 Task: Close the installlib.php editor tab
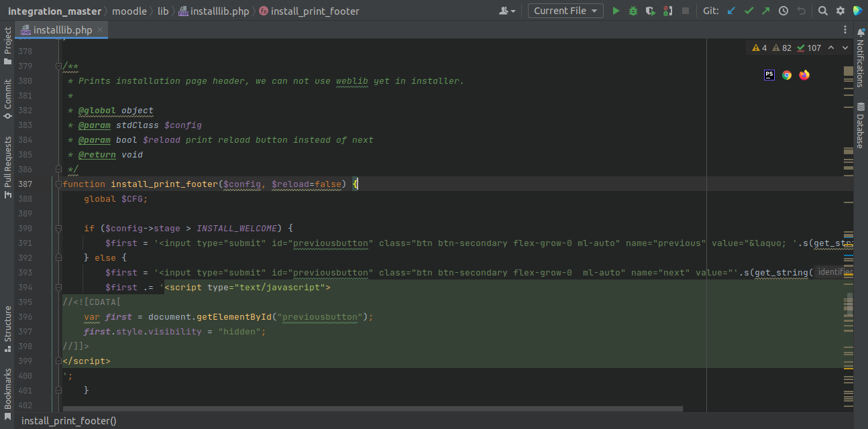pyautogui.click(x=100, y=29)
